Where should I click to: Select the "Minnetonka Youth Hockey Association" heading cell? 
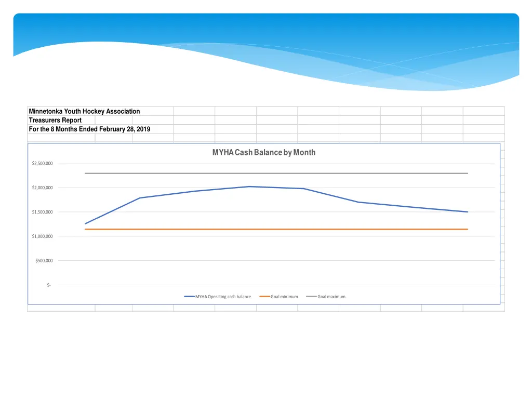(x=84, y=111)
